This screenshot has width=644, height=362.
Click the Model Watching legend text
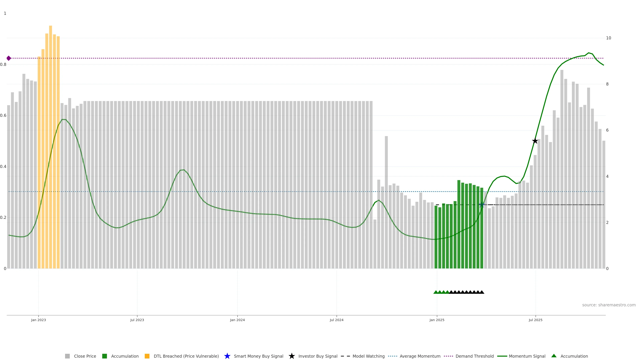[x=368, y=356]
